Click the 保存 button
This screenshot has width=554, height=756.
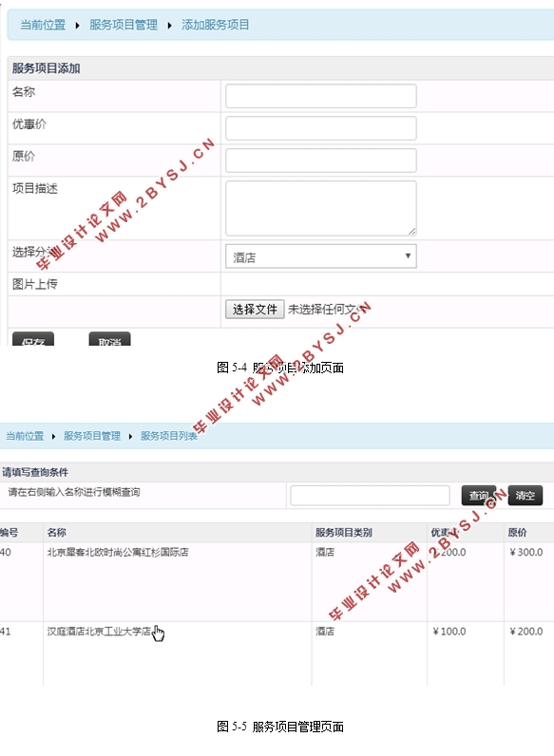(33, 339)
